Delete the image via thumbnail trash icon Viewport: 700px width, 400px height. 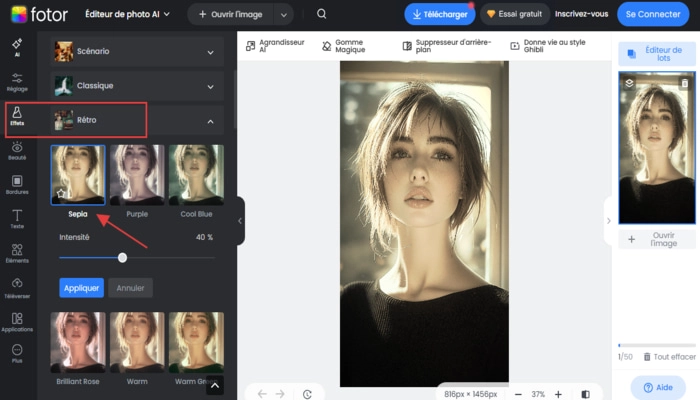[684, 83]
